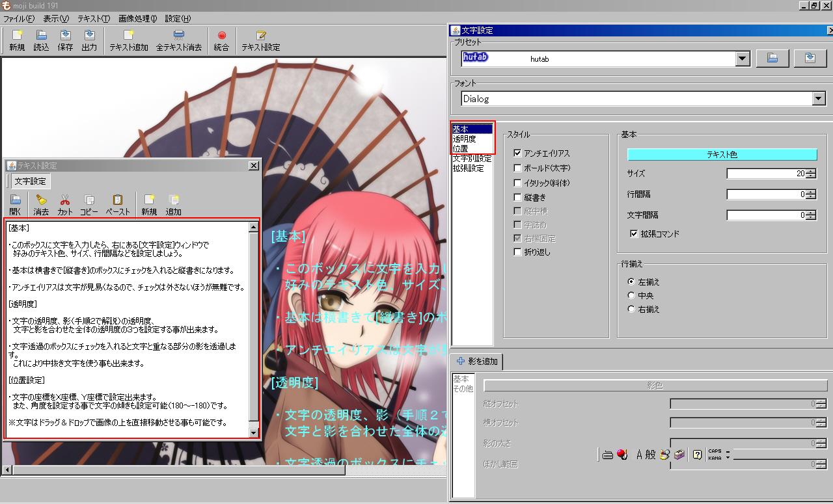Click the IME toolbox icon
This screenshot has height=504, width=833.
pos(679,455)
